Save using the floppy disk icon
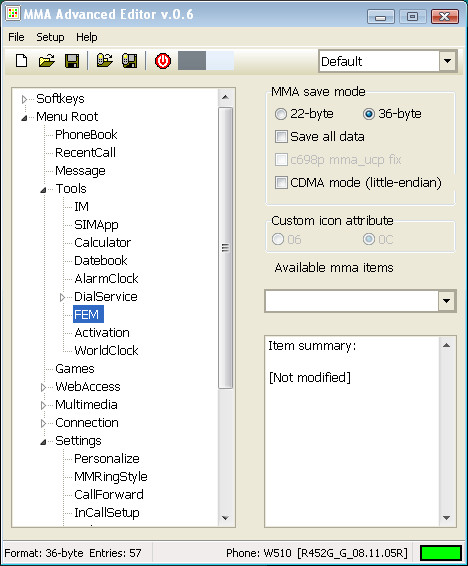The image size is (468, 566). (72, 61)
